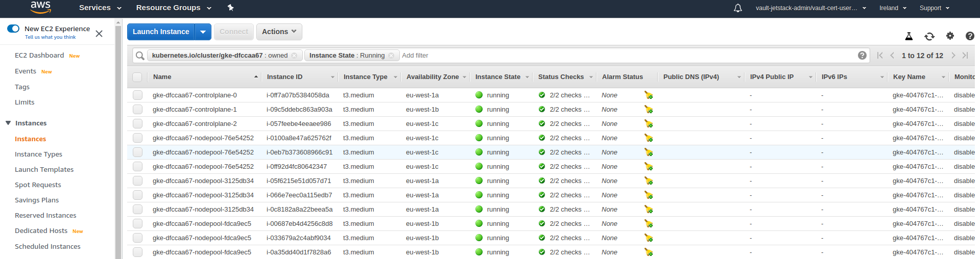Click alarm icon for instance i-05f6215e51d057d71

(649, 181)
